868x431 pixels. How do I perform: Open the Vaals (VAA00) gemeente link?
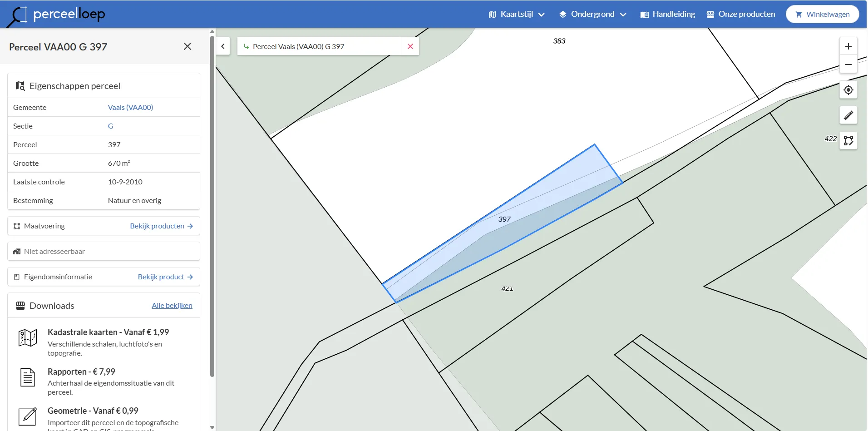(130, 108)
